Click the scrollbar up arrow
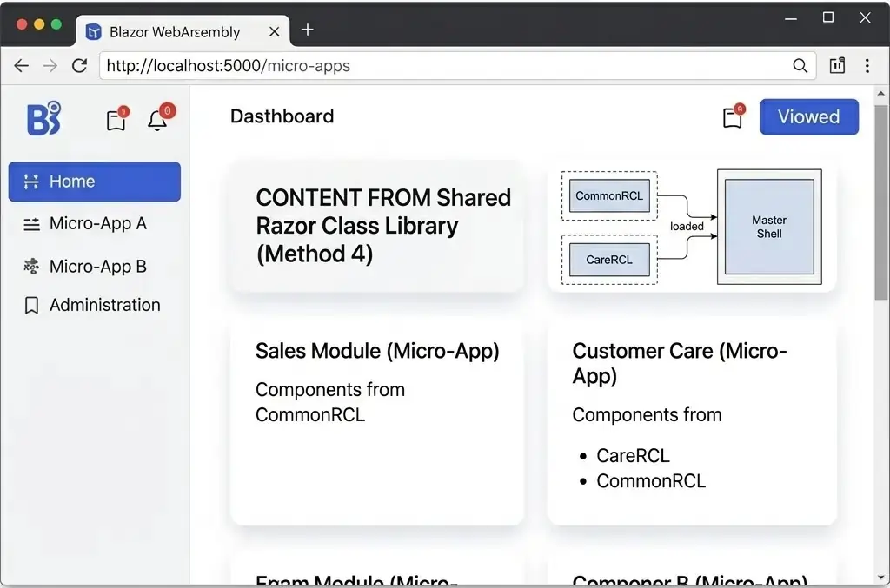Viewport: 890px width, 588px height. (x=881, y=93)
